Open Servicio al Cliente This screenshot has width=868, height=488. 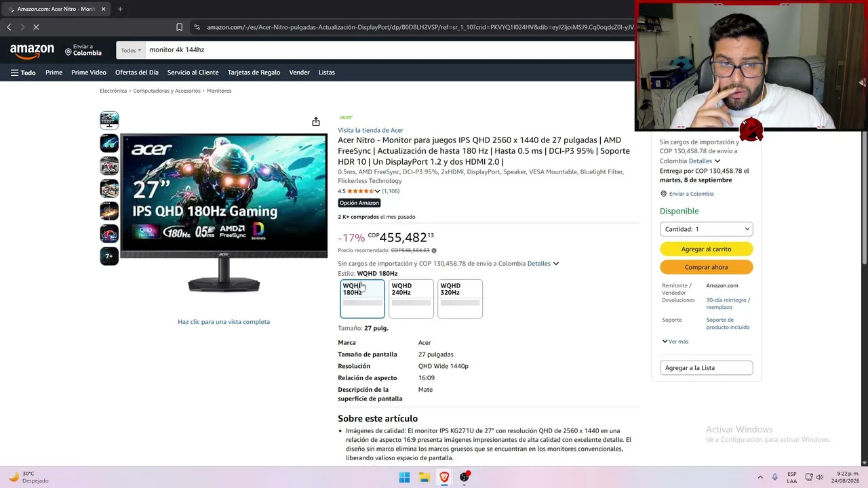(x=193, y=73)
